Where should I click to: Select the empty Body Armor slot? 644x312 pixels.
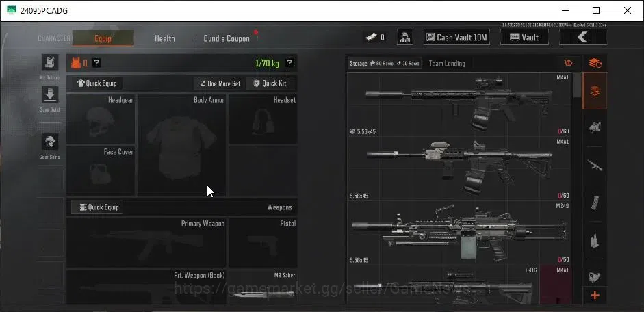181,145
